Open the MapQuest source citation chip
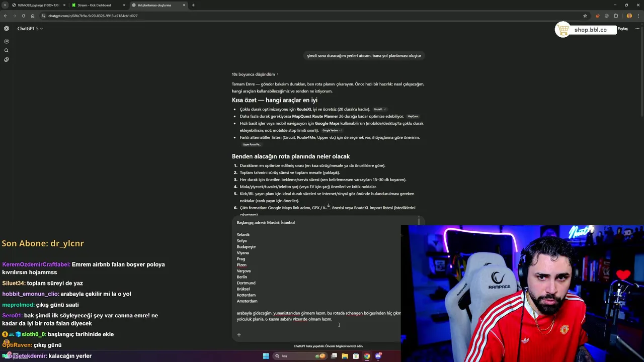 coord(413,116)
